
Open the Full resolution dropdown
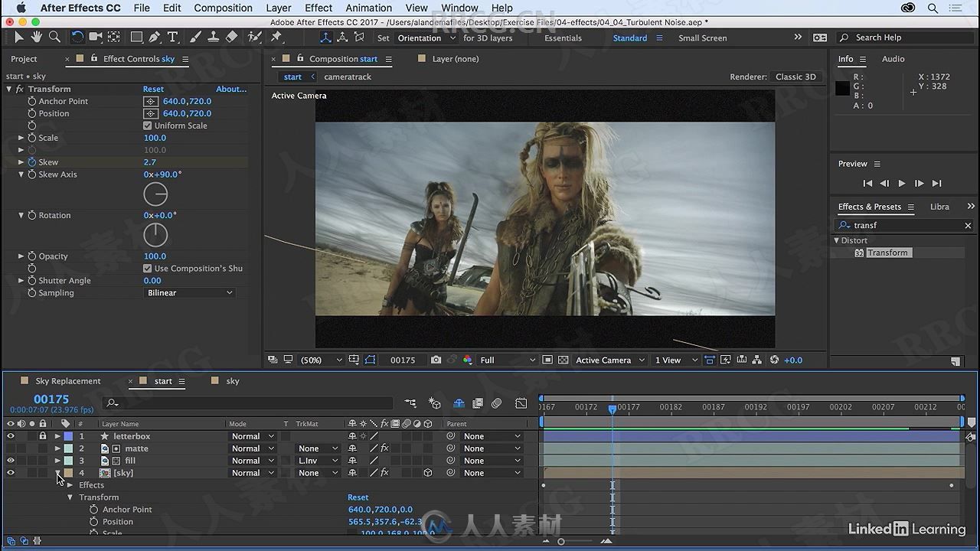click(508, 360)
